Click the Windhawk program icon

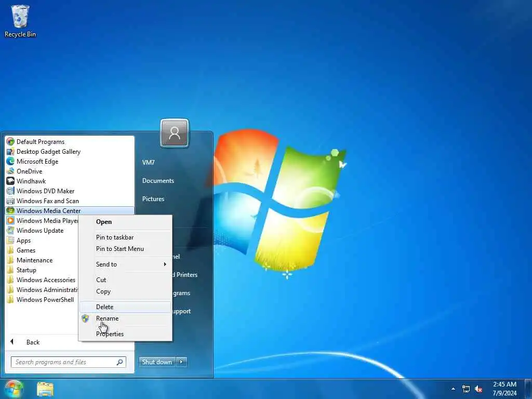pyautogui.click(x=10, y=181)
